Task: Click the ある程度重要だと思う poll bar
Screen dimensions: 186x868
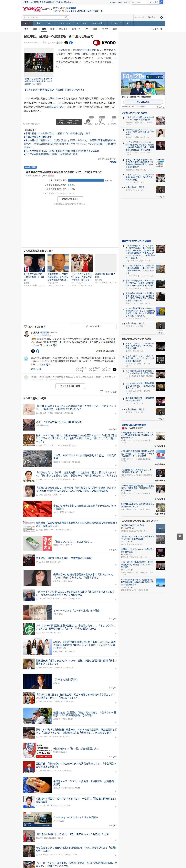Action: (68, 189)
